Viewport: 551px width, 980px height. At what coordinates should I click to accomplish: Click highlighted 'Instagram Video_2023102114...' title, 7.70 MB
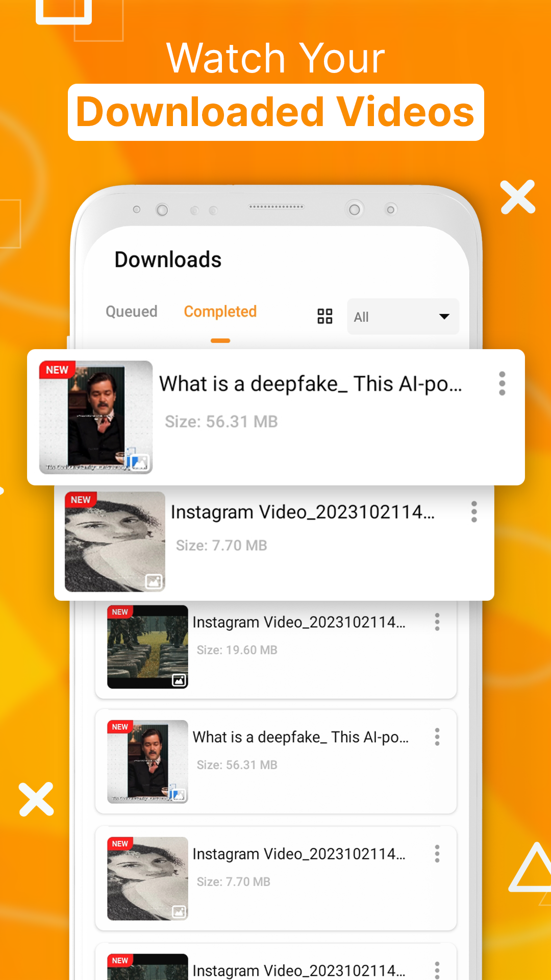click(x=303, y=512)
